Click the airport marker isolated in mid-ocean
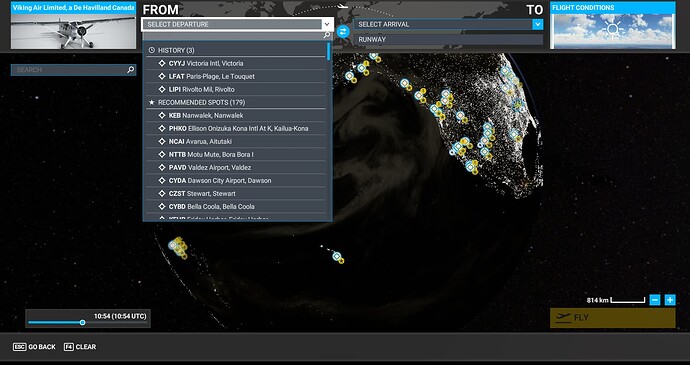The width and height of the screenshot is (690, 365). (337, 256)
